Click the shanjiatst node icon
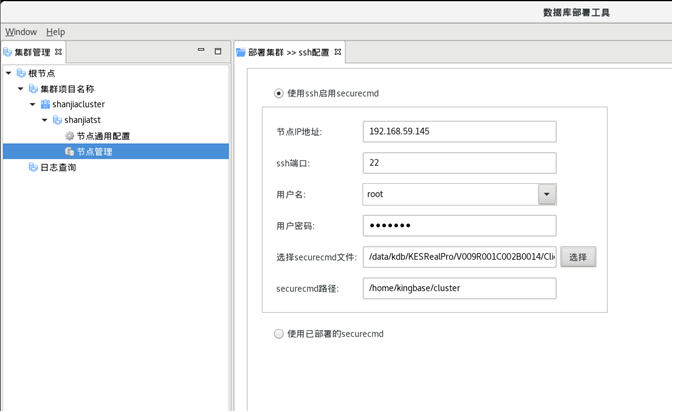 click(57, 120)
